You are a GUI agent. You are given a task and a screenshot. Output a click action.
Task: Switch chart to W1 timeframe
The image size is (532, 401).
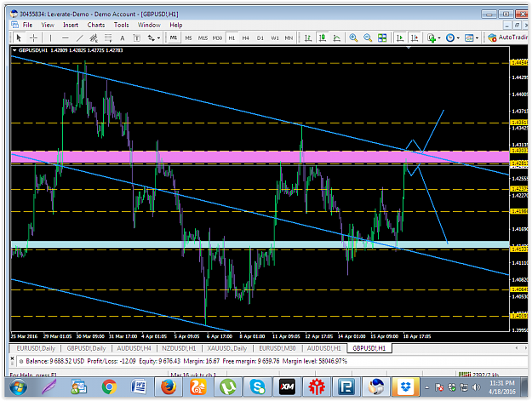[x=275, y=38]
